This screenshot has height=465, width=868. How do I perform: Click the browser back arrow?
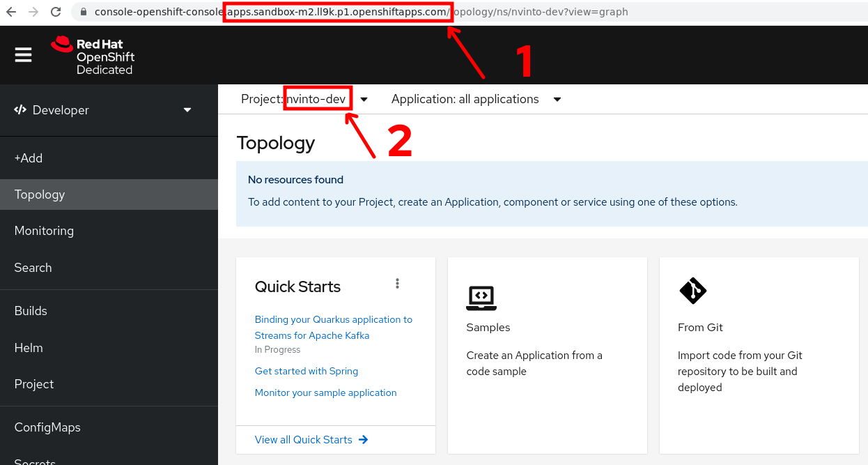click(x=10, y=11)
